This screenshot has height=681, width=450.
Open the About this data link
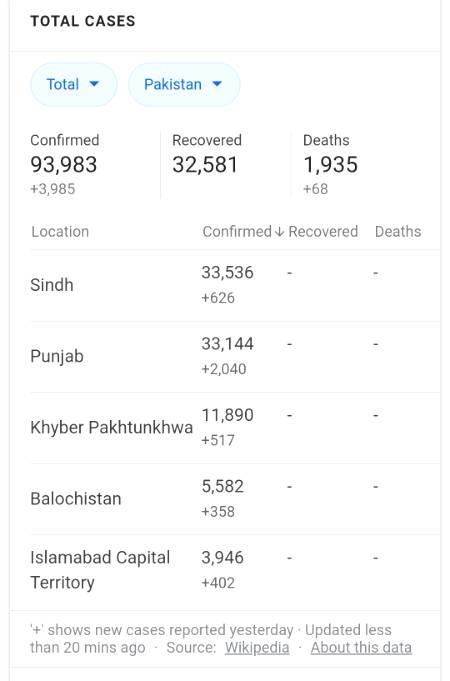[x=361, y=648]
